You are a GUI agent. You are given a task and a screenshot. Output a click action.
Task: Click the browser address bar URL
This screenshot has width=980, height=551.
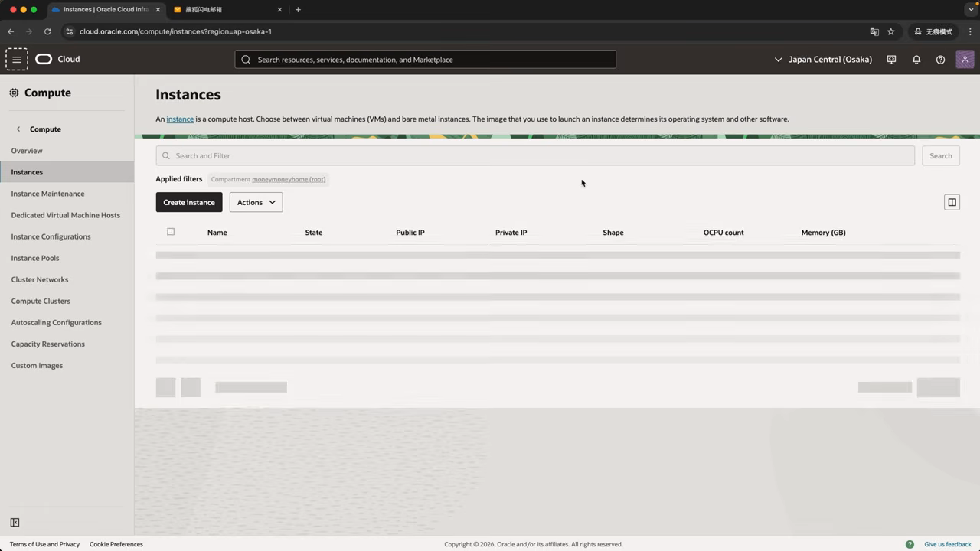[x=175, y=31]
